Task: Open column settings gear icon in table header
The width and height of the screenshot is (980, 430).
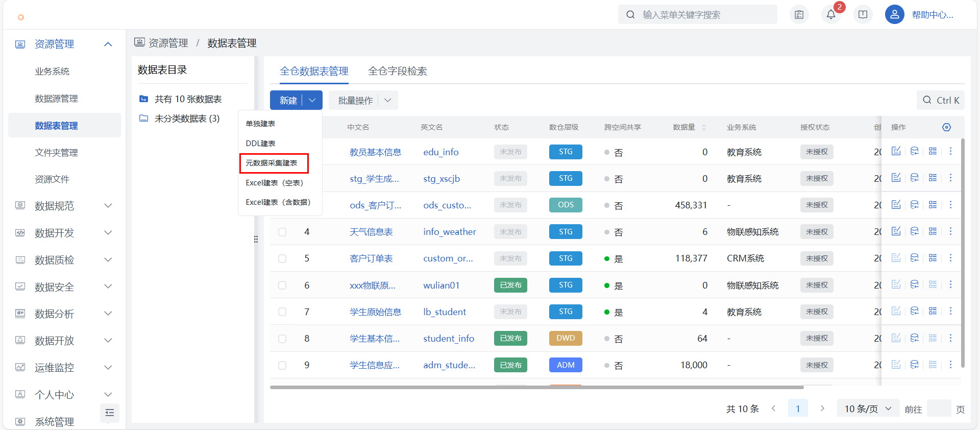Action: pos(947,127)
